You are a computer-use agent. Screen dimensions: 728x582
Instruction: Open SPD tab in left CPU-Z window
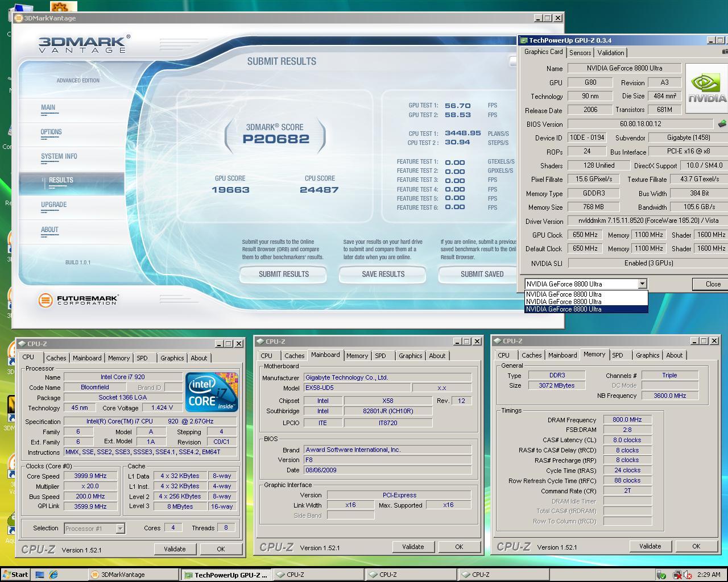142,358
